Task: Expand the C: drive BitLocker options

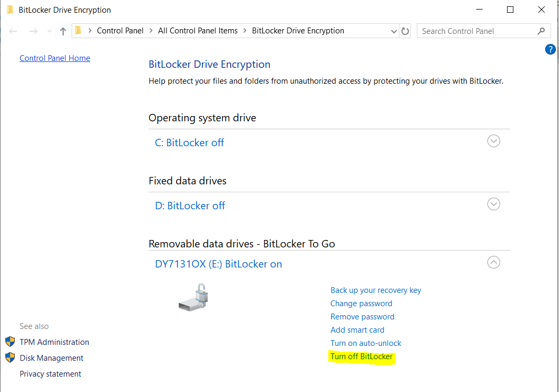Action: pyautogui.click(x=493, y=141)
